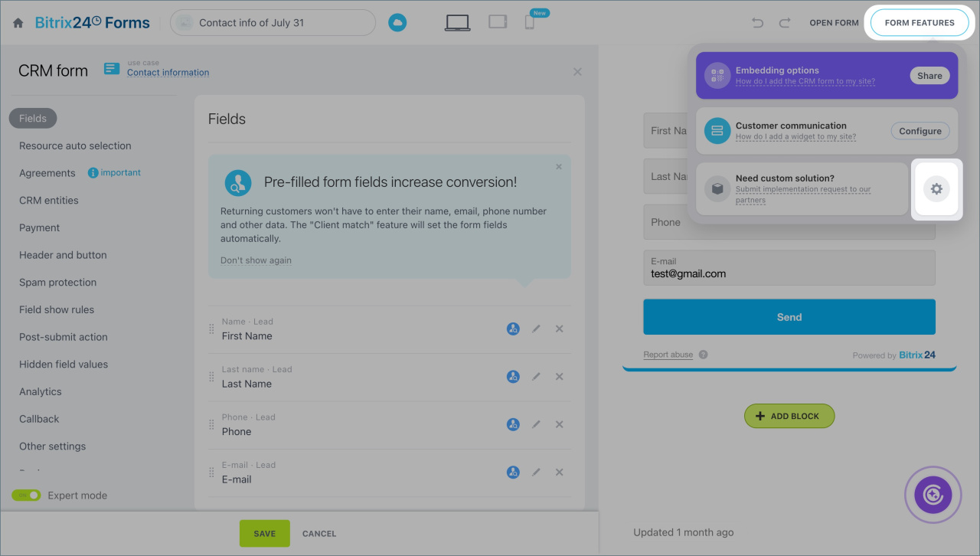The height and width of the screenshot is (556, 980).
Task: Open the Spam protection section
Action: 58,283
